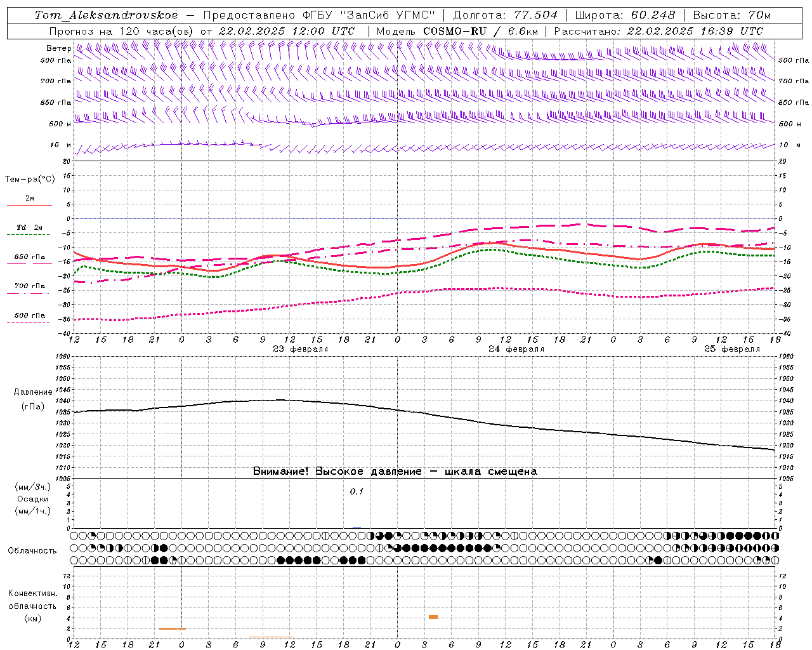
Task: Click the 'Td 2м' dew point legend entry
Action: point(29,227)
